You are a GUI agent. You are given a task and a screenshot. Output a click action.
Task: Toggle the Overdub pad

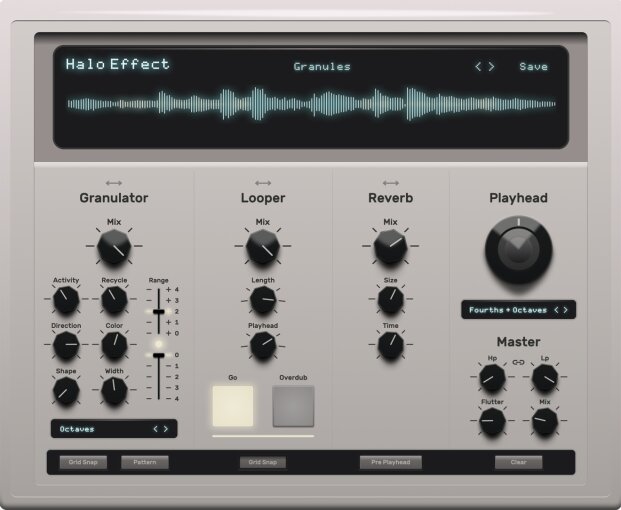pyautogui.click(x=293, y=406)
